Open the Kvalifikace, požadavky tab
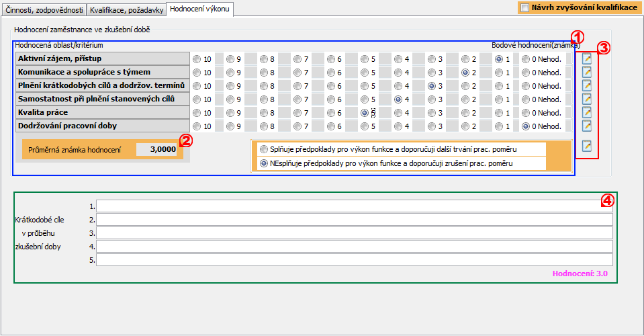The height and width of the screenshot is (336, 644). (x=126, y=11)
